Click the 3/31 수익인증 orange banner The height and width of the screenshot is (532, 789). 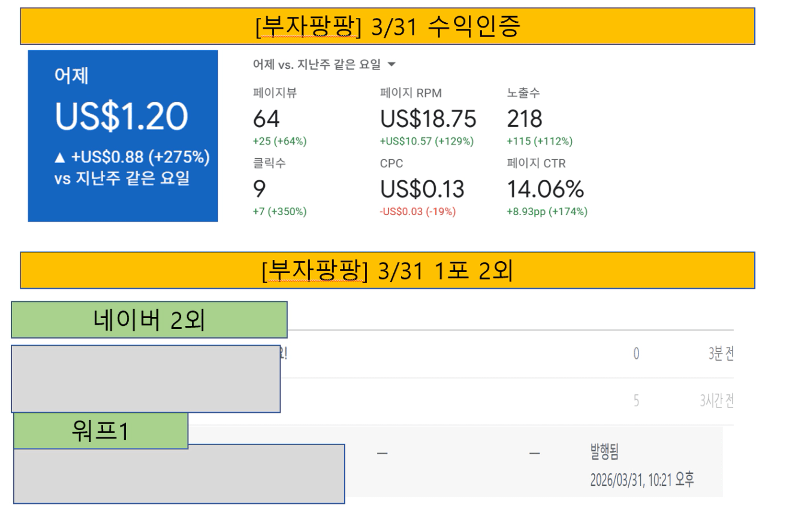coord(387,27)
